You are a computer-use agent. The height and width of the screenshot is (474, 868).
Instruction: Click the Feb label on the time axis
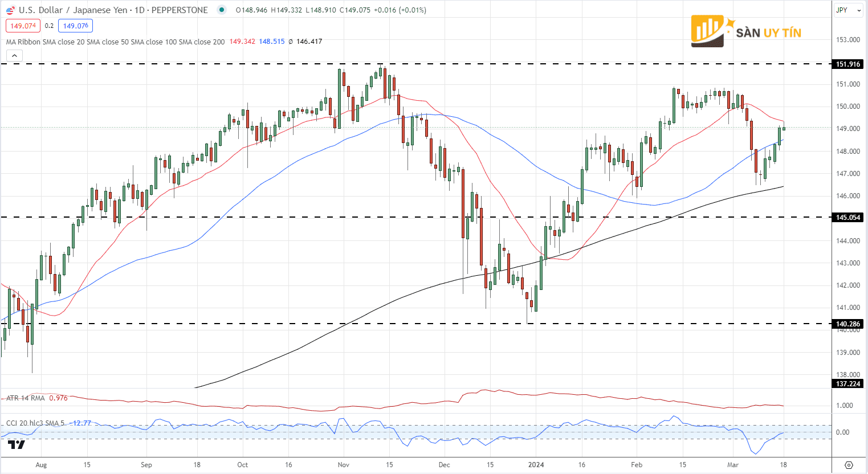pos(637,465)
